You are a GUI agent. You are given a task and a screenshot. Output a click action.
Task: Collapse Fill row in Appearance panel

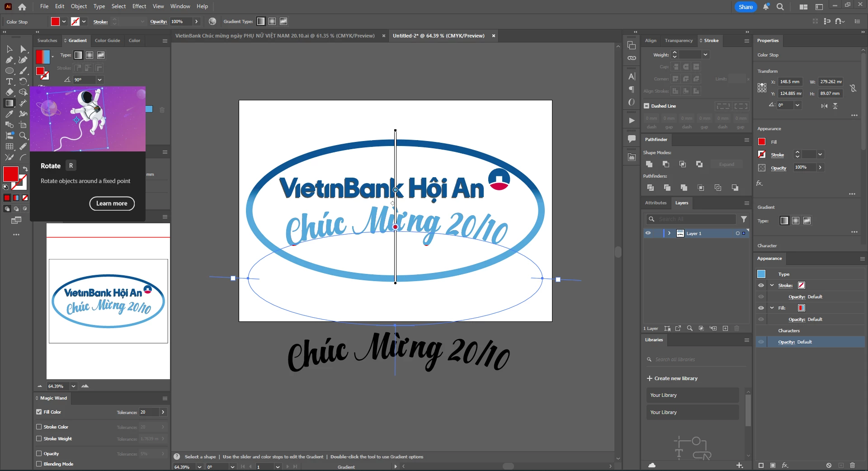772,308
